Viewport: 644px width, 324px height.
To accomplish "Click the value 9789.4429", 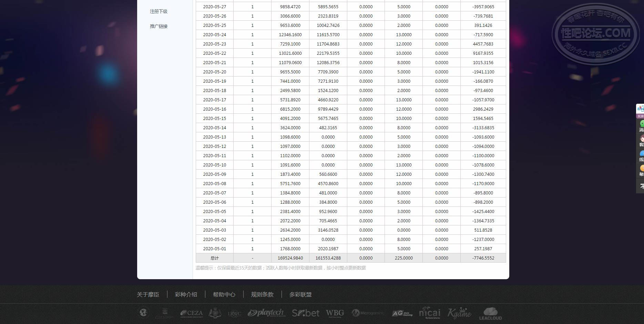I will coord(328,109).
